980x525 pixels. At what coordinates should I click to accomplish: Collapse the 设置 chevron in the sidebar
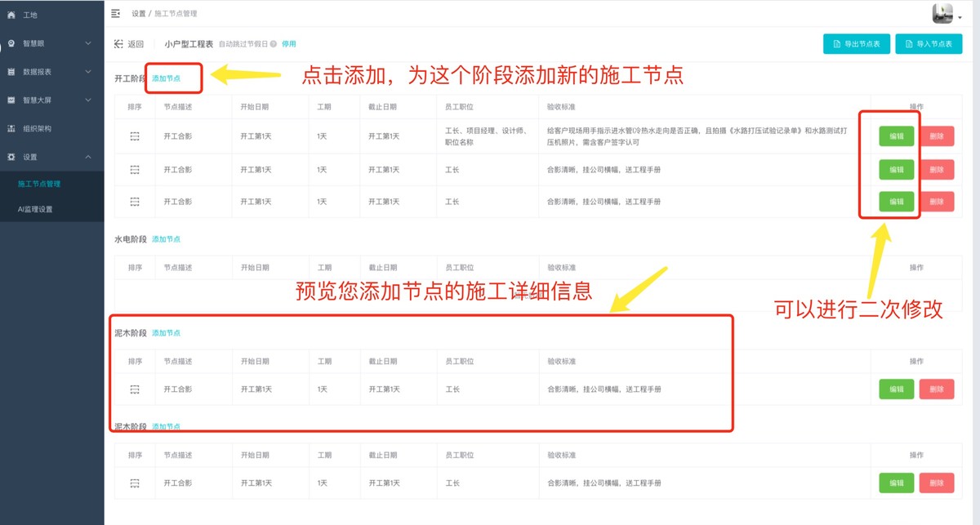pyautogui.click(x=88, y=157)
